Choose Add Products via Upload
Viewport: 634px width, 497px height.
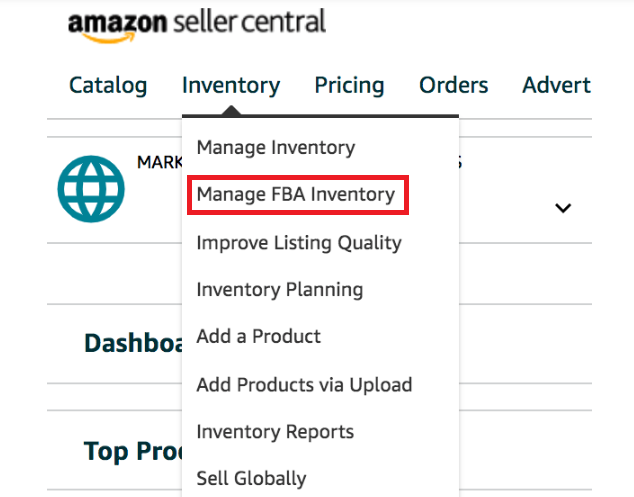point(304,384)
